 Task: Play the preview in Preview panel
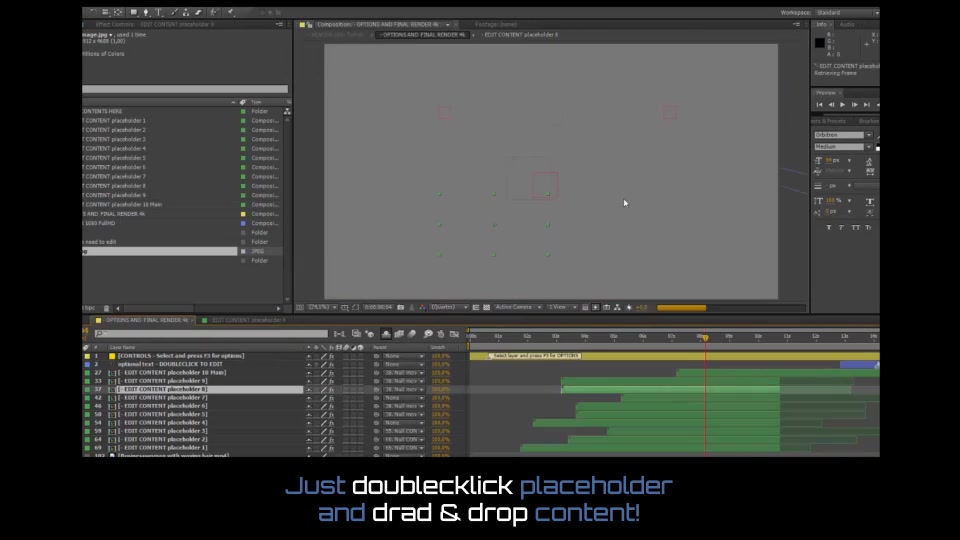tap(842, 105)
